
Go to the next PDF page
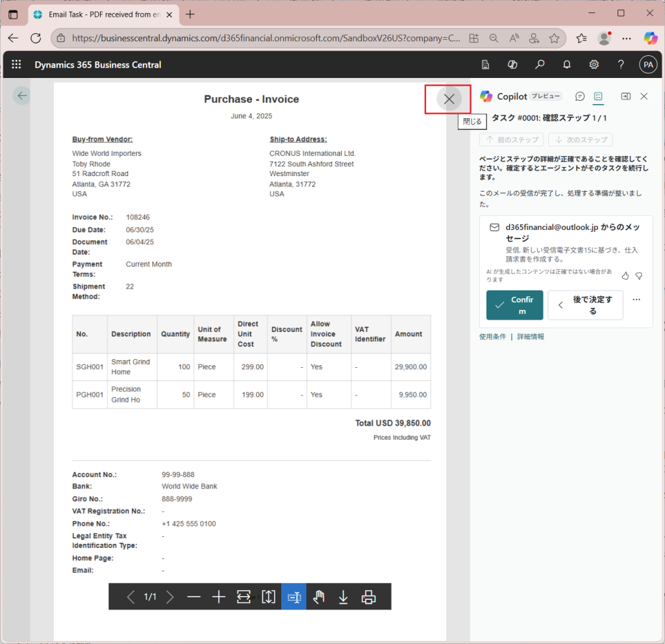[169, 597]
